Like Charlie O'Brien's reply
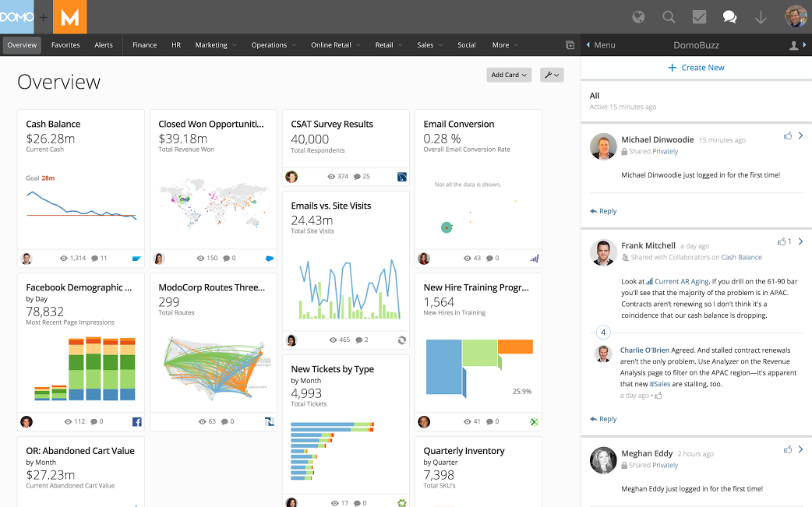 (658, 396)
